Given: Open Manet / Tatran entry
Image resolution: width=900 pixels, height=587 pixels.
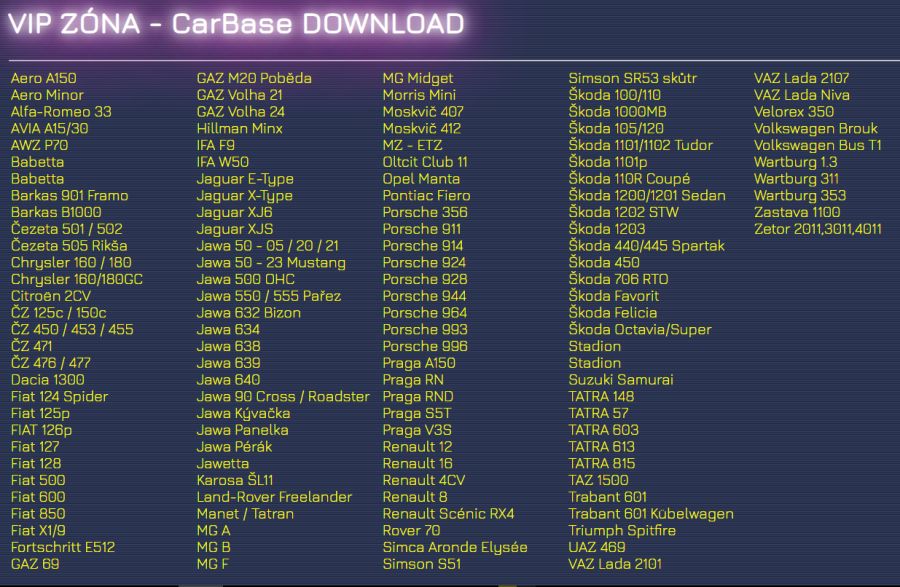Looking at the screenshot, I should [x=245, y=514].
